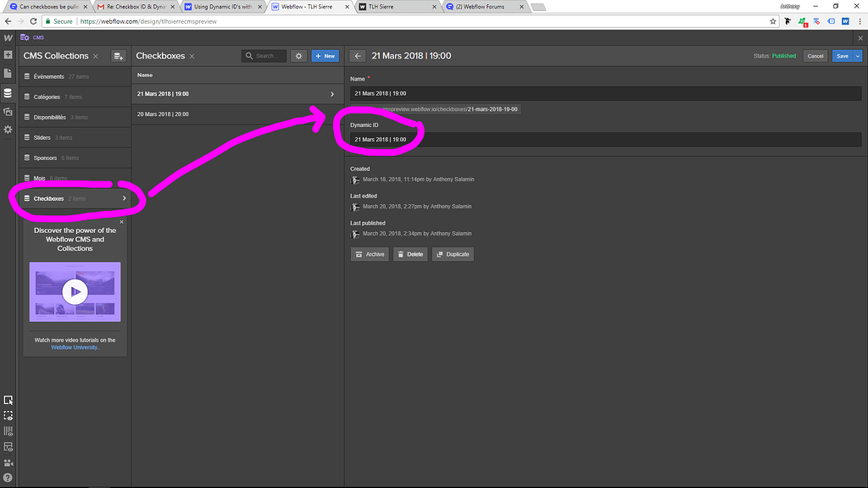This screenshot has height=488, width=868.
Task: Open the Checkboxes collection settings gear
Action: (x=298, y=55)
